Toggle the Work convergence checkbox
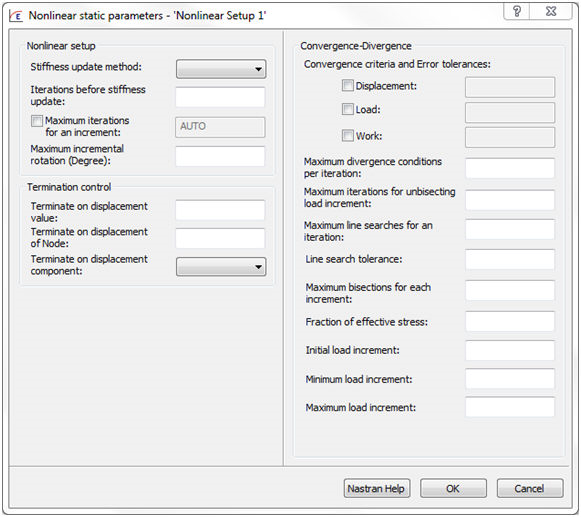The width and height of the screenshot is (581, 517). [347, 136]
